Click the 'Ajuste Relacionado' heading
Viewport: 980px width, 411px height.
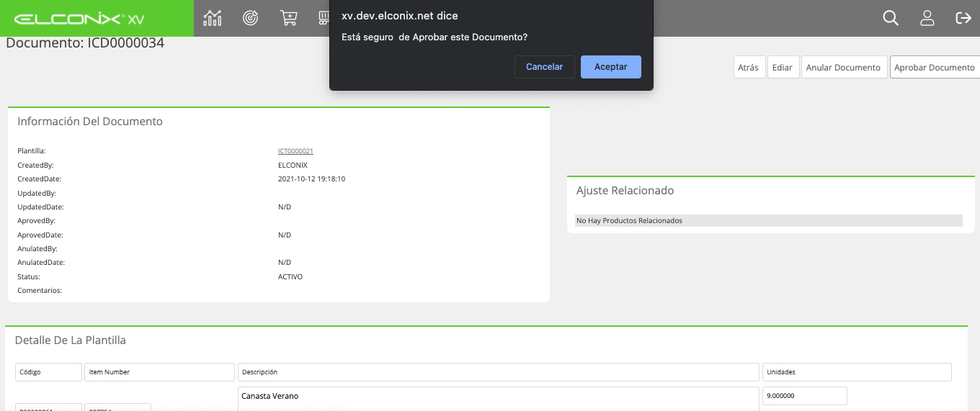pyautogui.click(x=625, y=191)
